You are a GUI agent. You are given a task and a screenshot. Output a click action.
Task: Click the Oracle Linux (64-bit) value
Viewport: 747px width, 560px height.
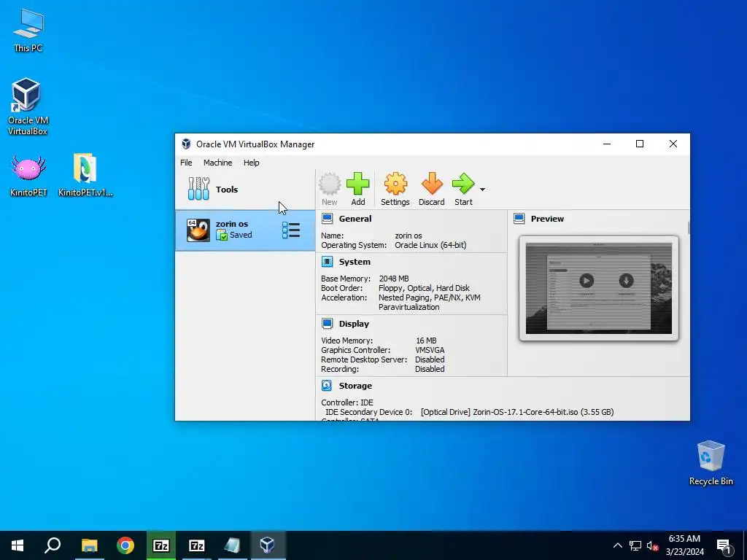pyautogui.click(x=430, y=245)
